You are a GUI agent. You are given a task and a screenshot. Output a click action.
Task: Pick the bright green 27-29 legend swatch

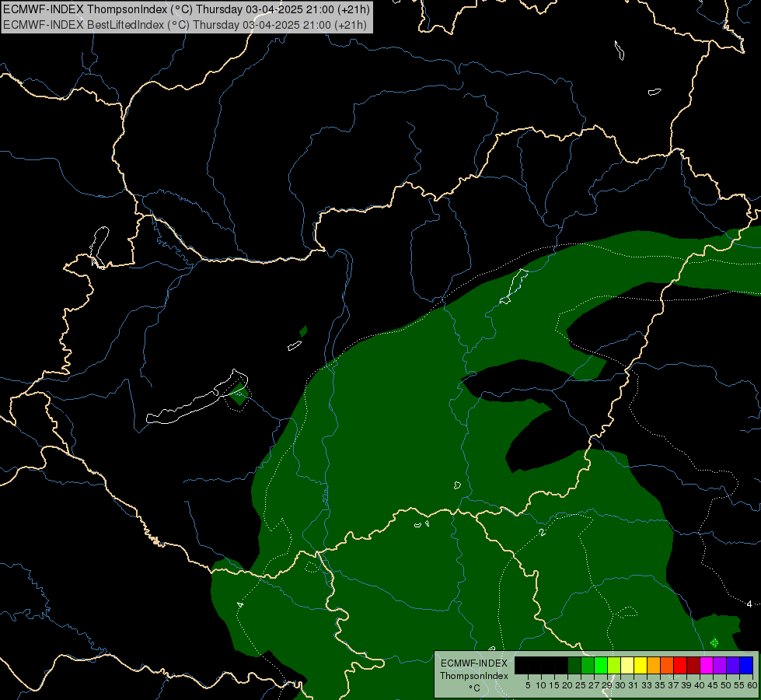[601, 666]
